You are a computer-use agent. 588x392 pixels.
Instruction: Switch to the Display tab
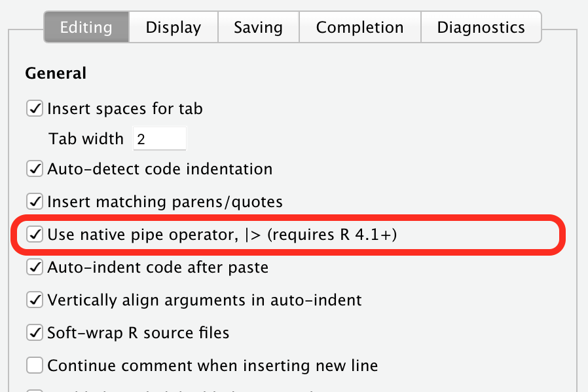[x=173, y=27]
